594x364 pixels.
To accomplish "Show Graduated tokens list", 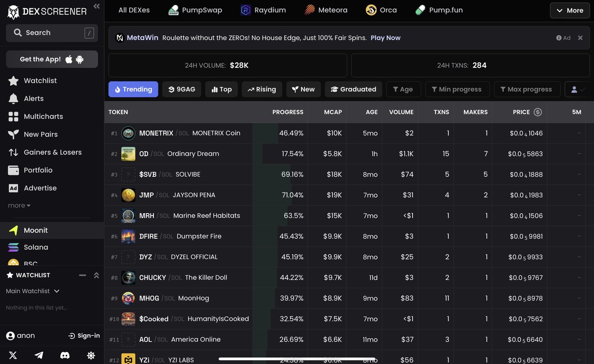I will tap(353, 90).
